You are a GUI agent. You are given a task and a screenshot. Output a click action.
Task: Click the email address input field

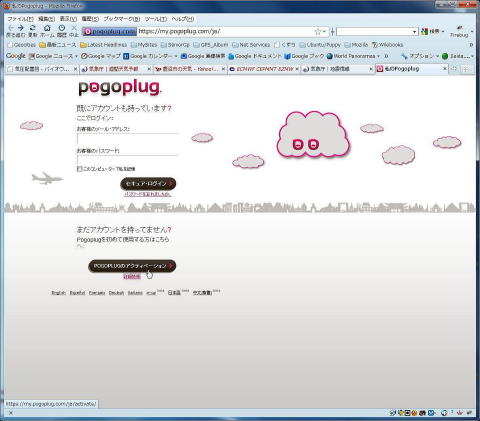click(x=128, y=138)
